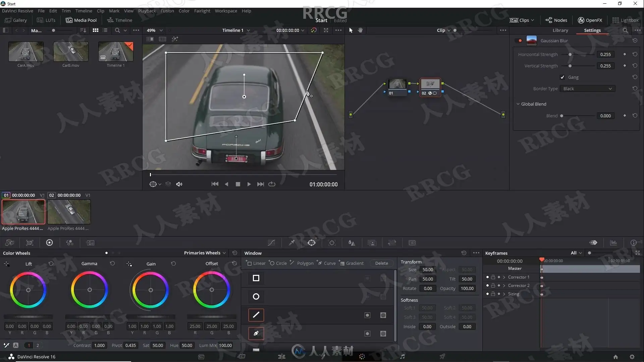This screenshot has height=362, width=644.
Task: Open the Primaries Wheels mode dropdown
Action: (205, 253)
